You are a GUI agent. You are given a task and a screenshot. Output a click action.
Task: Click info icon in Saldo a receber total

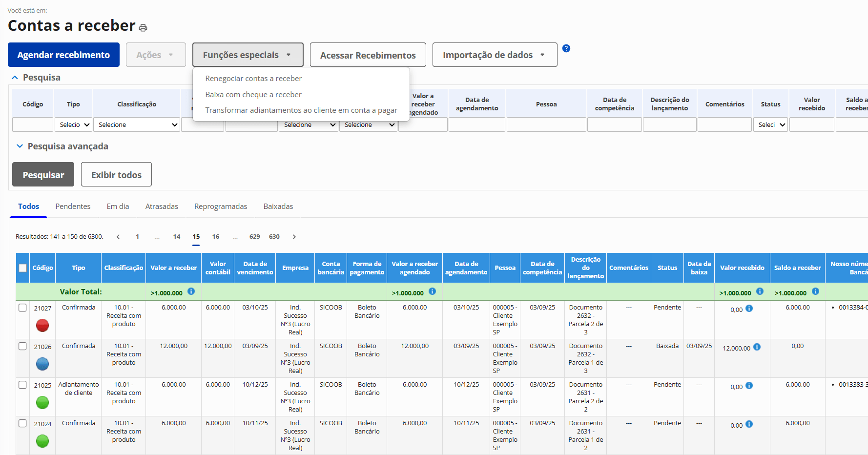click(x=815, y=291)
